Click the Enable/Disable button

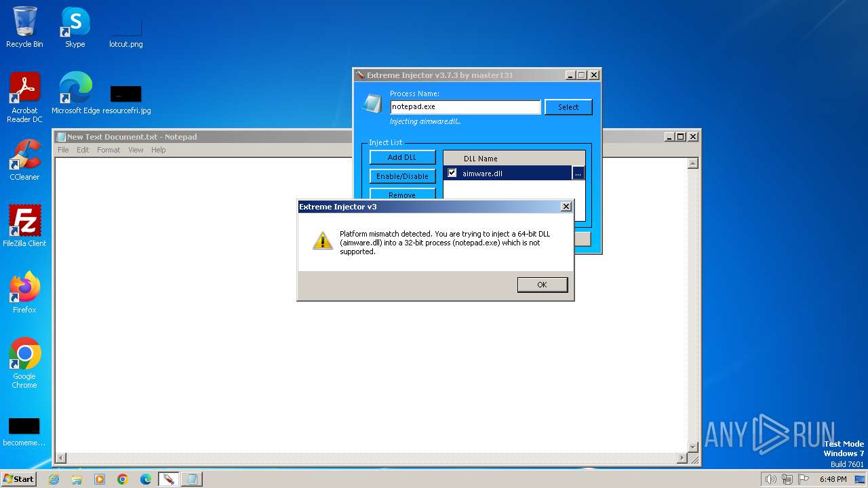[x=402, y=176]
